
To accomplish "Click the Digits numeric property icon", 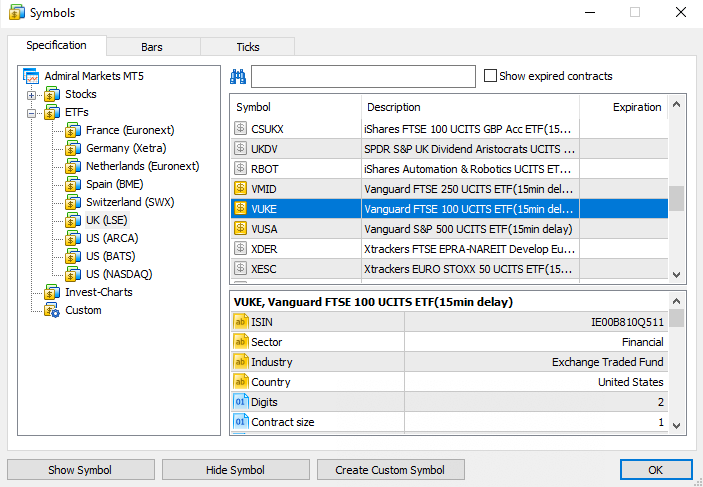I will pyautogui.click(x=241, y=402).
